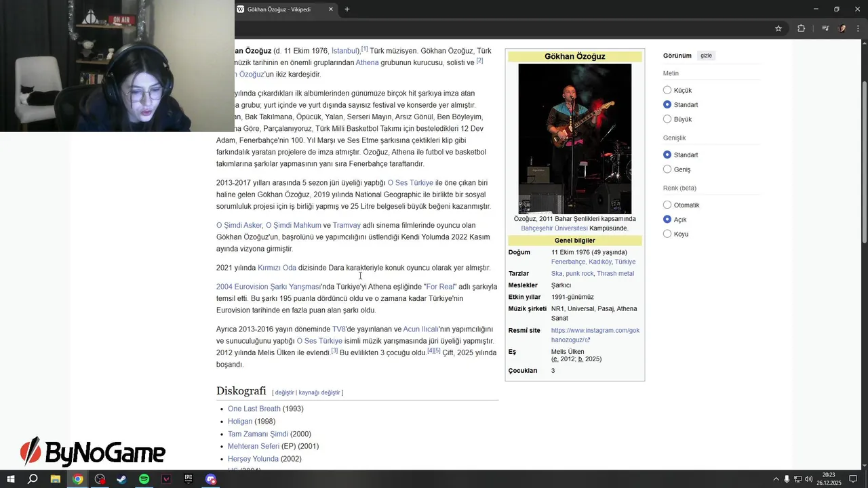Click the microphone tray icon
Image resolution: width=868 pixels, height=488 pixels.
point(787,479)
